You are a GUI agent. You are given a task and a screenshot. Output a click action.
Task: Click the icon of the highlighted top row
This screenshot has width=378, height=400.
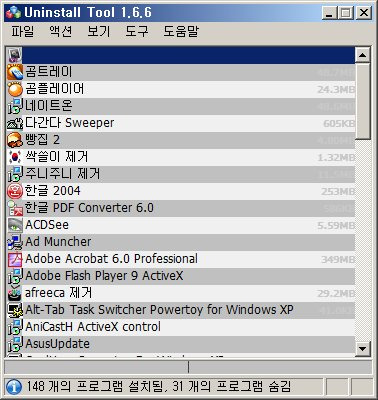[15, 55]
